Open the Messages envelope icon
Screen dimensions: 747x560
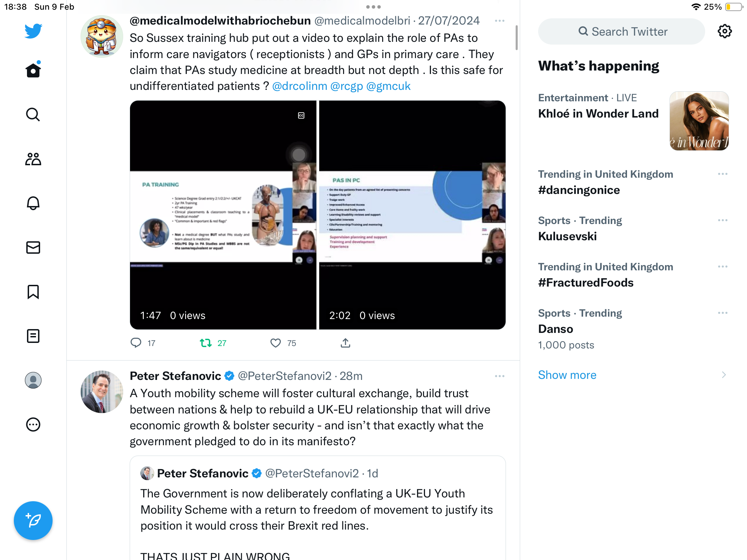pyautogui.click(x=33, y=248)
